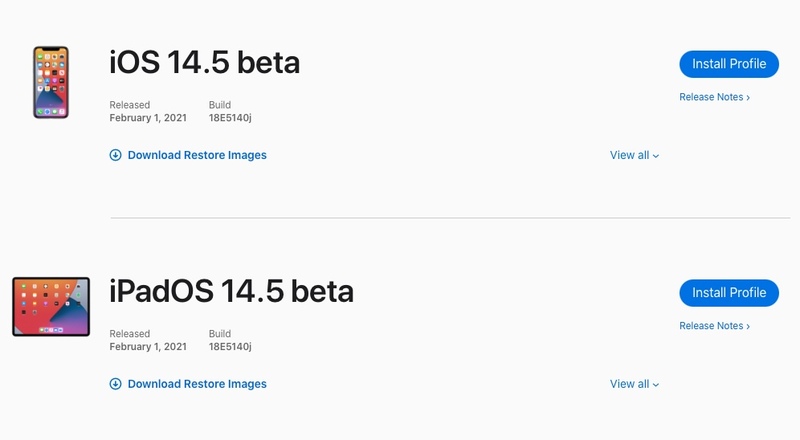Expand View all for iOS 14.5 beta

[634, 155]
